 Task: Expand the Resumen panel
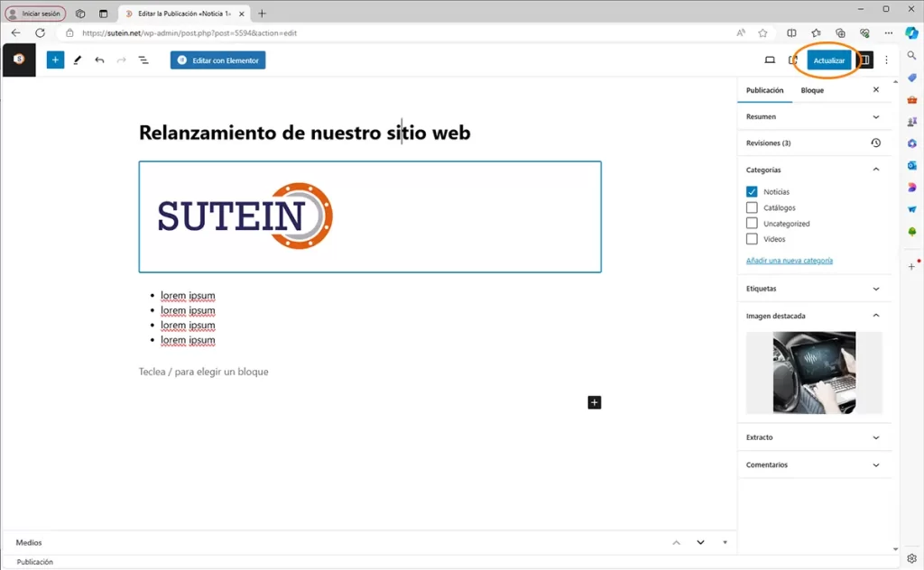[814, 116]
